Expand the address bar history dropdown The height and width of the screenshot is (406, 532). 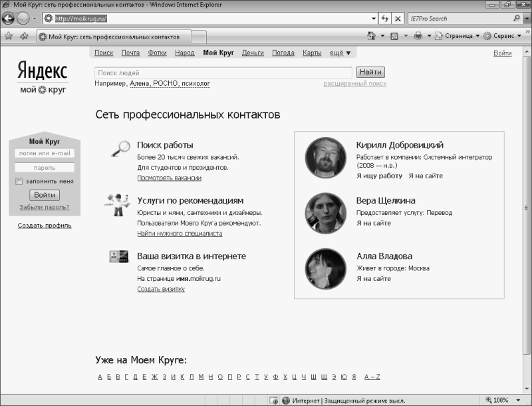coord(374,19)
